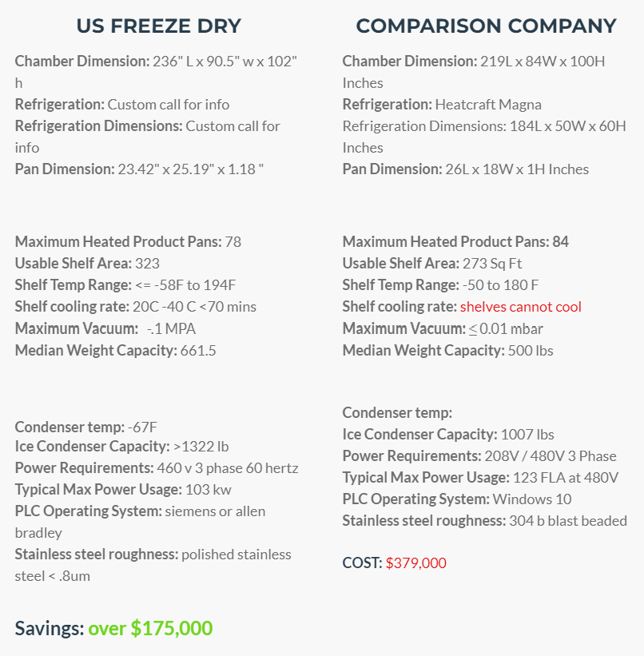
Task: Click the 1007 lbs ice condenser capacity
Action: pos(527,435)
